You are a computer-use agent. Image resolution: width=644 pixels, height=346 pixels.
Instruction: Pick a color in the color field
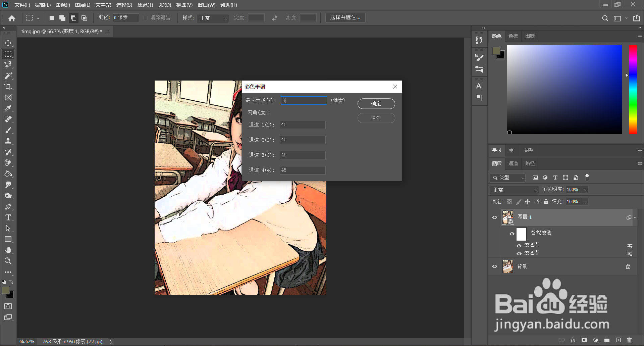tap(564, 90)
